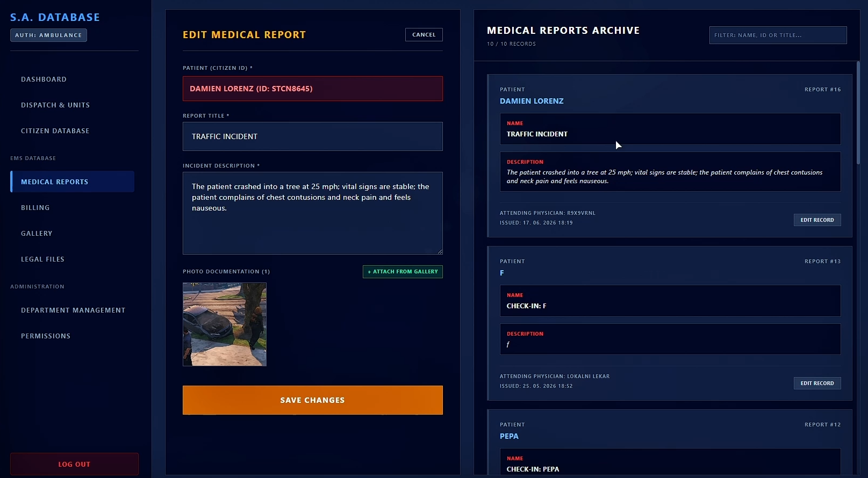The height and width of the screenshot is (478, 868).
Task: Open Department Management page
Action: pyautogui.click(x=72, y=310)
